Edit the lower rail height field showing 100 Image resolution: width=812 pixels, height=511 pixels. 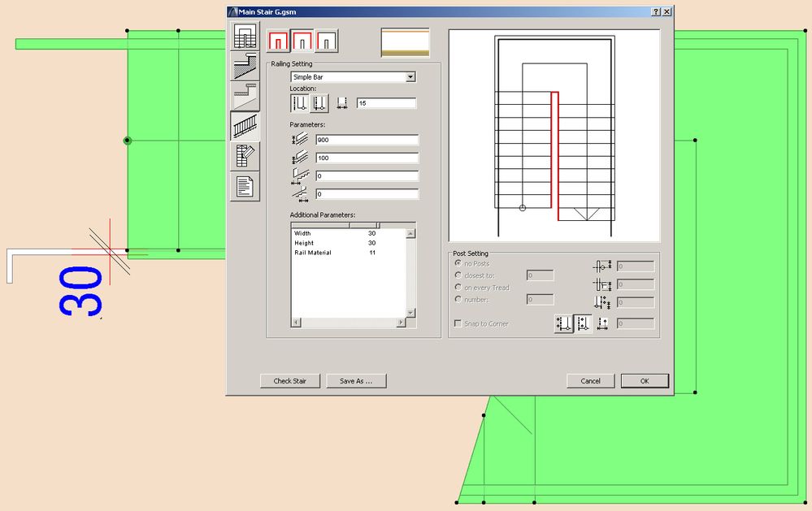point(367,158)
